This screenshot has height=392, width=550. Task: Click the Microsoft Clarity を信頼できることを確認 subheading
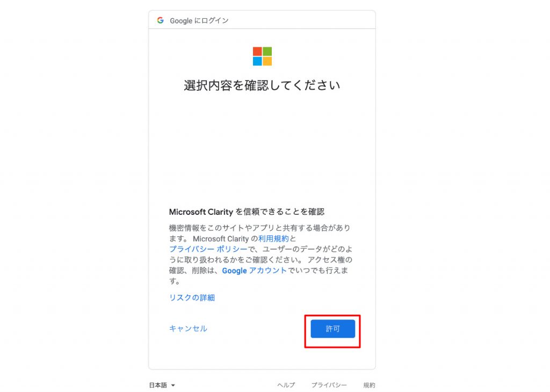pos(247,212)
